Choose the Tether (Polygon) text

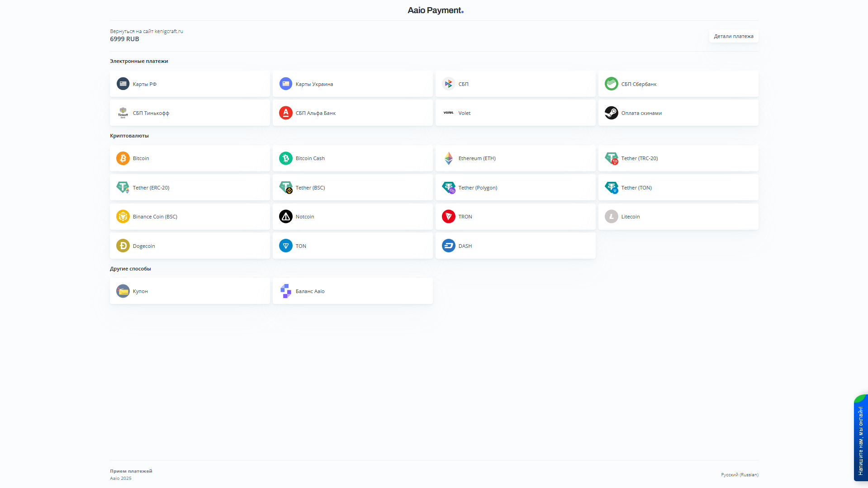click(x=478, y=188)
